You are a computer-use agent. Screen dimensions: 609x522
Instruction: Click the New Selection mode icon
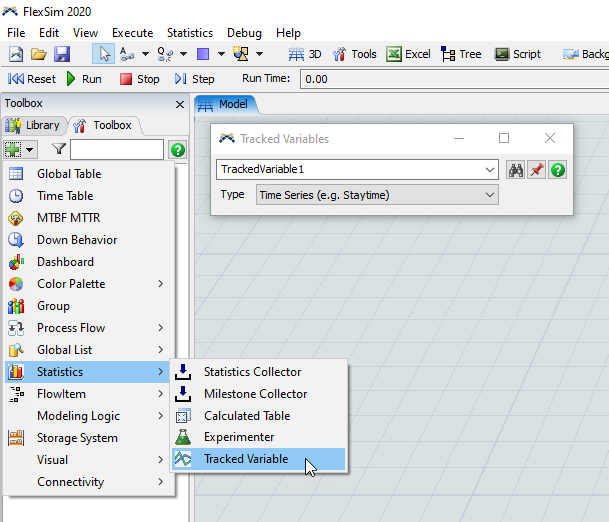pyautogui.click(x=241, y=54)
